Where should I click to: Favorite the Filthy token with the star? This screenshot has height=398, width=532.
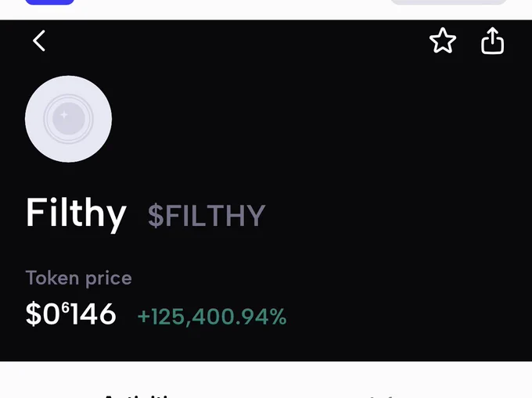[443, 41]
